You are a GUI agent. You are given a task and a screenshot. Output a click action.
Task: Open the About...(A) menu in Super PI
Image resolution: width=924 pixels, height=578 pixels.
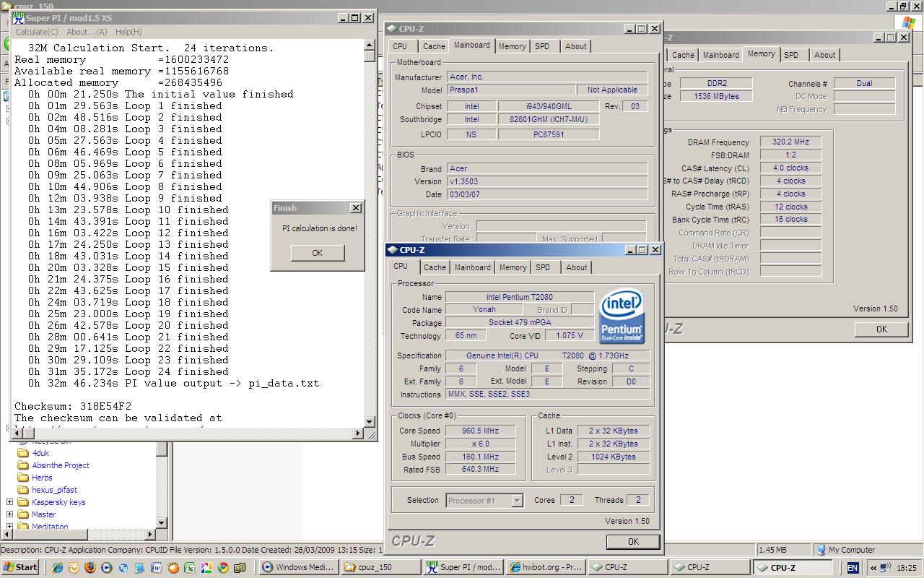click(87, 32)
